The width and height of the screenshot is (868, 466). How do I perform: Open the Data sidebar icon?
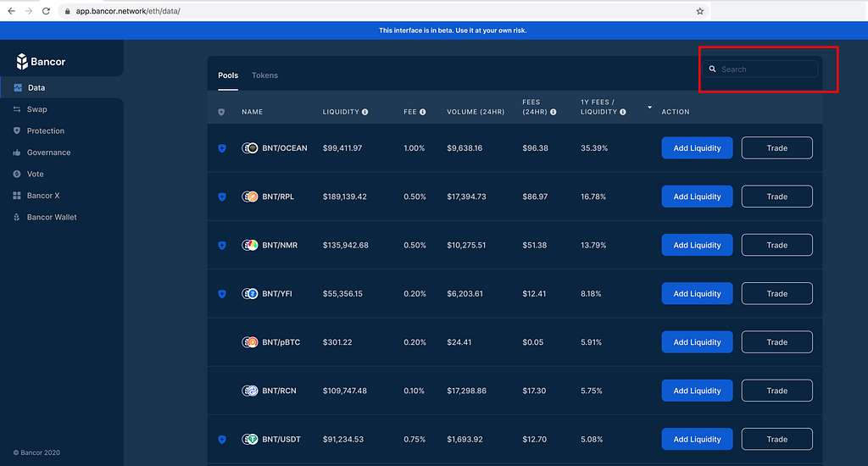coord(18,87)
